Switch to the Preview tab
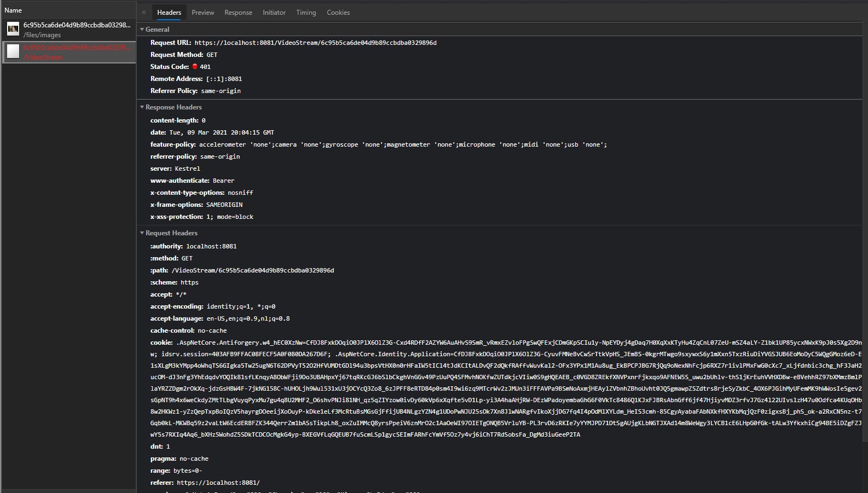868x493 pixels. (x=202, y=12)
